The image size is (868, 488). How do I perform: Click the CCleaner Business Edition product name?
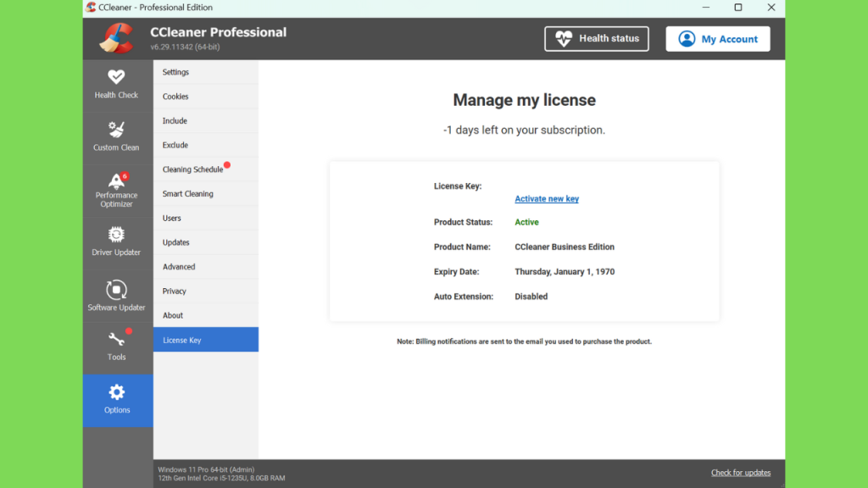pos(565,247)
